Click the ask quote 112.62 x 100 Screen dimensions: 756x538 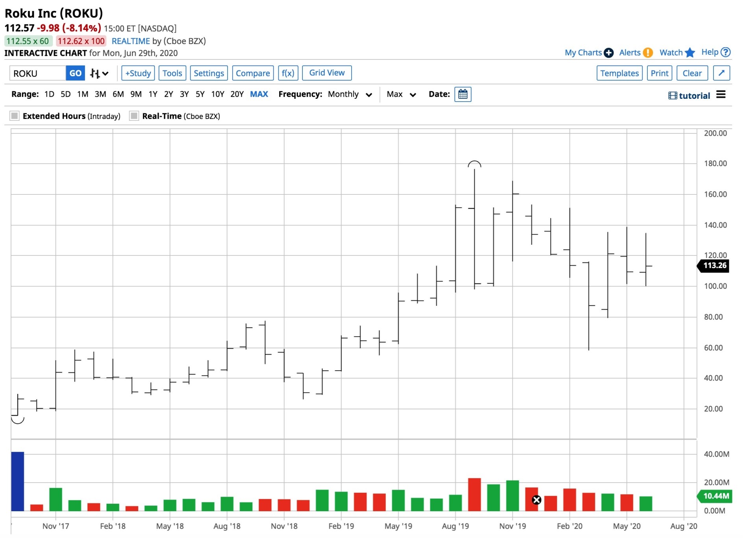point(81,41)
